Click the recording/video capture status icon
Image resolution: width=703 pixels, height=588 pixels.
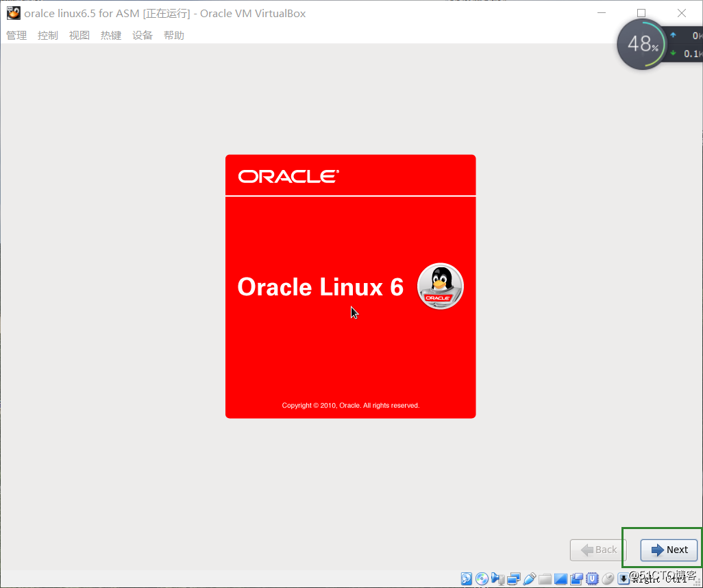coord(576,579)
